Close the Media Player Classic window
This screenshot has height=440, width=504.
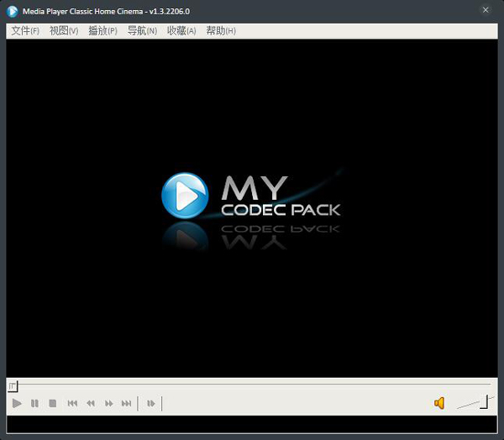pyautogui.click(x=486, y=10)
